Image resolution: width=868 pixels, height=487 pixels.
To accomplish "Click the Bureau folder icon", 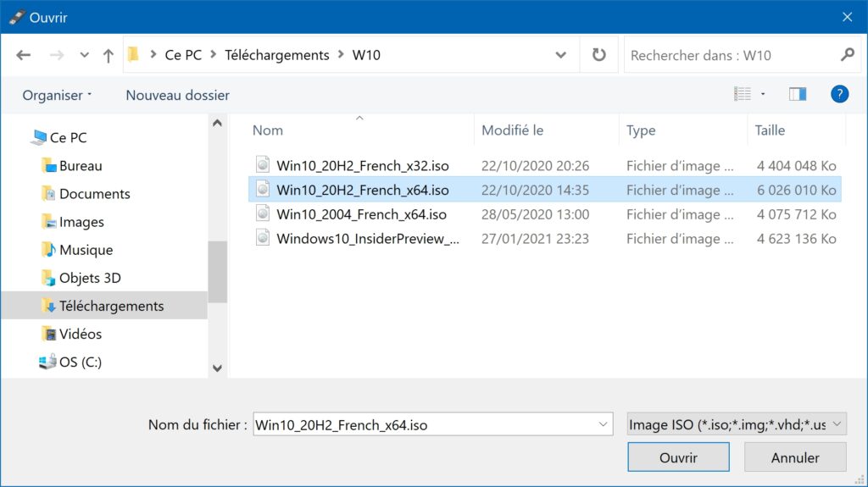I will [48, 165].
